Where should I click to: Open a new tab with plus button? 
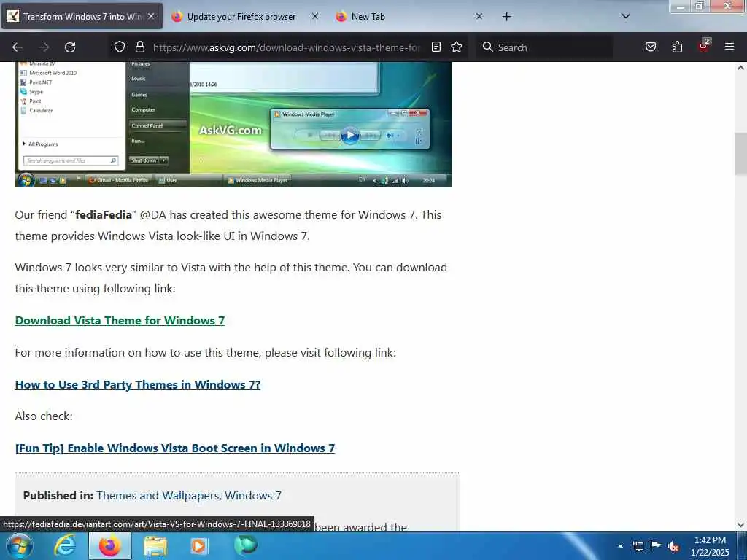[x=506, y=17]
